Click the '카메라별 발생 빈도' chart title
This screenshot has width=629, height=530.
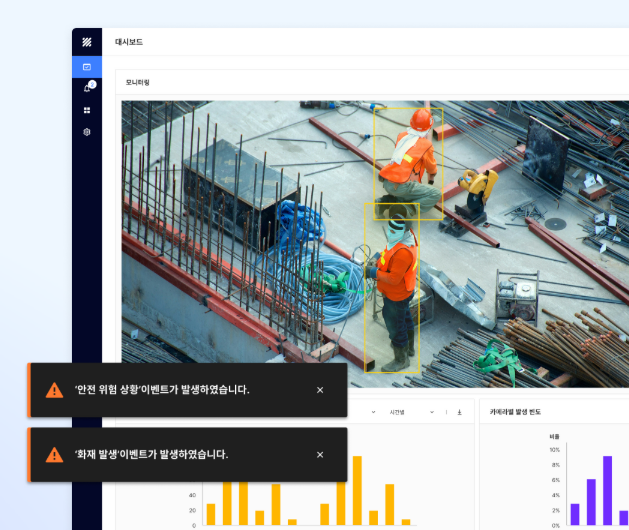(515, 411)
